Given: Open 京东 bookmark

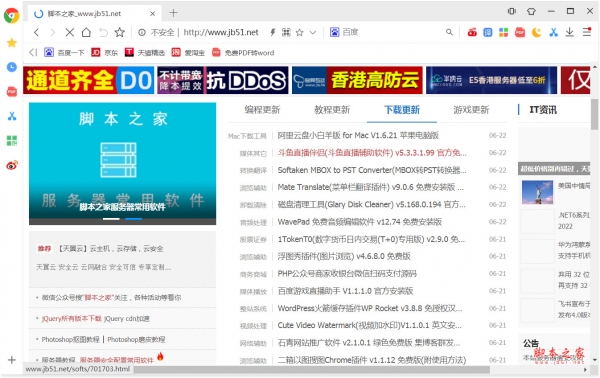Looking at the screenshot, I should click(x=104, y=52).
